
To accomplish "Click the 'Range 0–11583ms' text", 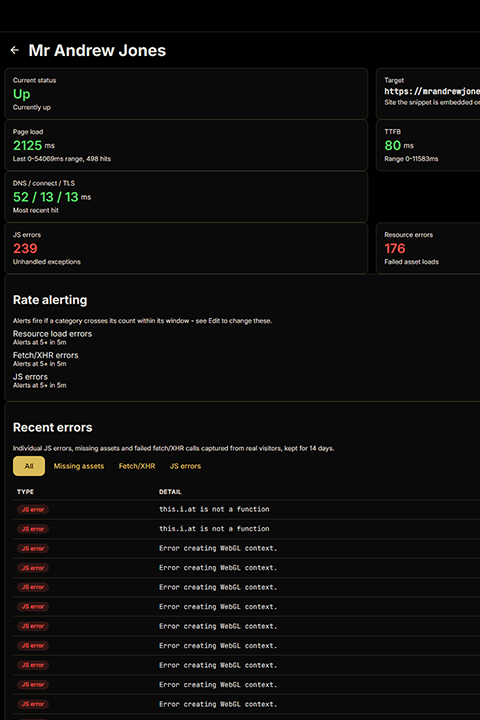I will pyautogui.click(x=411, y=159).
